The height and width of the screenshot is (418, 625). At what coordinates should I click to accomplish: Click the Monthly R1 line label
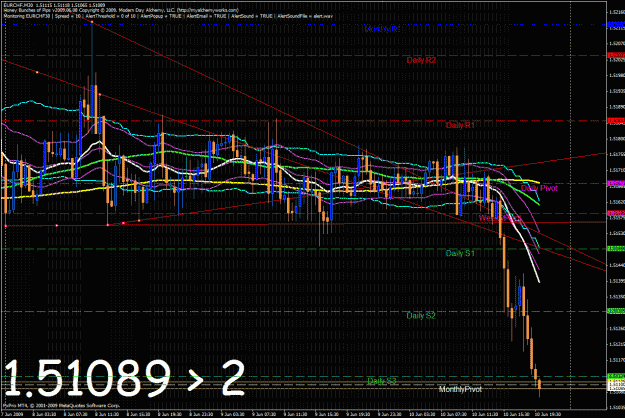(382, 29)
